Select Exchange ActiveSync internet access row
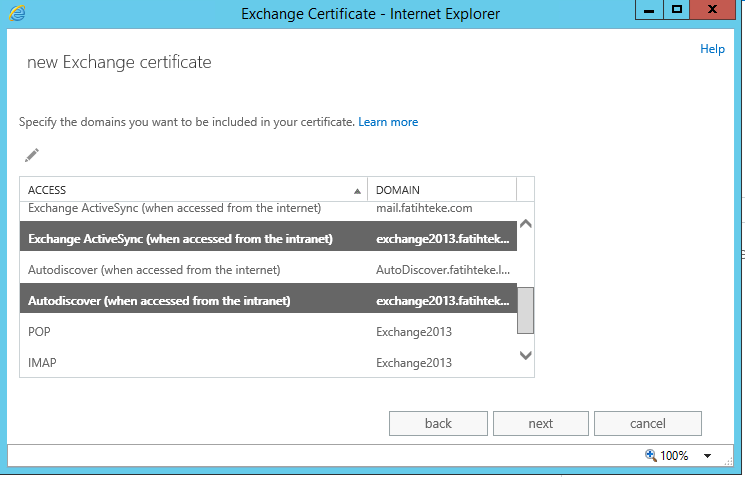This screenshot has width=745, height=477. (175, 208)
